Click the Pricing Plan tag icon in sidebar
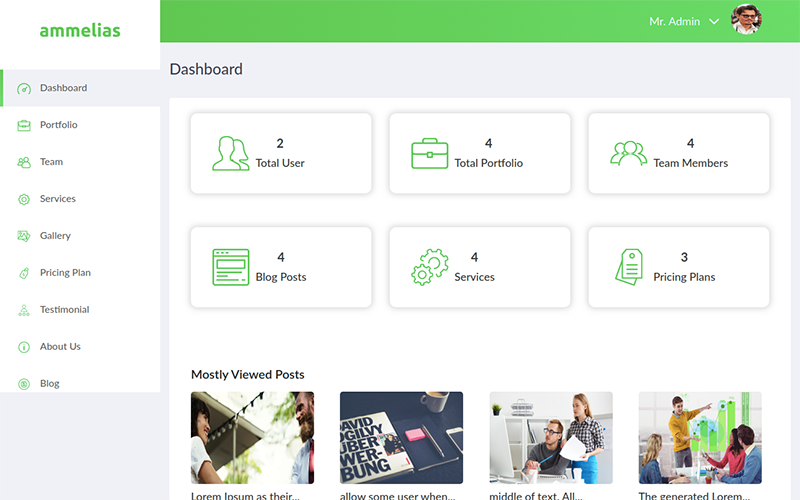Viewport: 800px width, 500px height. [24, 273]
